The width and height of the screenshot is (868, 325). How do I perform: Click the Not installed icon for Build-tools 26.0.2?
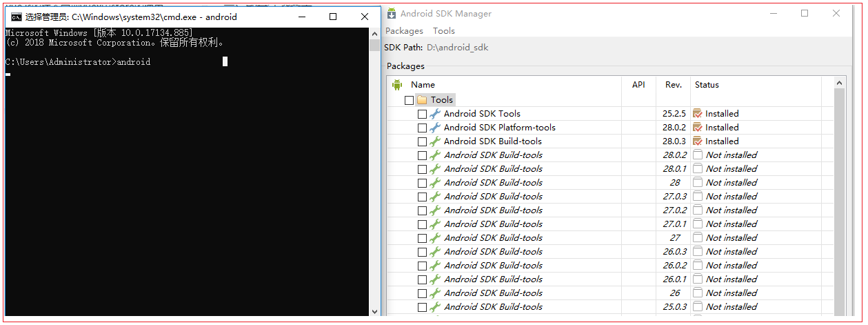[698, 266]
